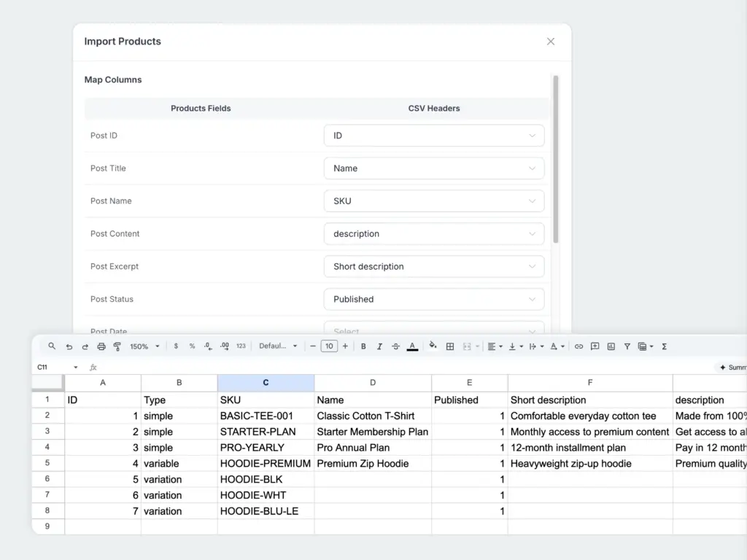Click the cell containing HOODIE-BLU-LE
The image size is (747, 560).
266,511
